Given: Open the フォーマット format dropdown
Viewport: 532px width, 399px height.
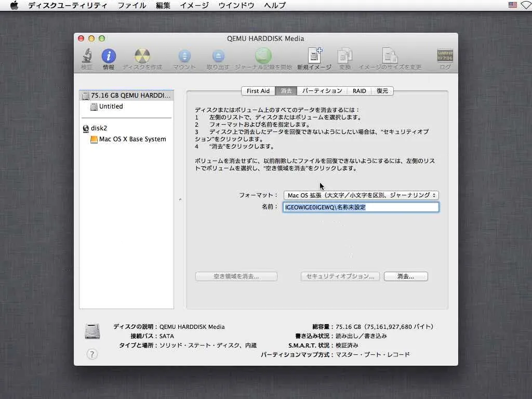Looking at the screenshot, I should tap(362, 195).
